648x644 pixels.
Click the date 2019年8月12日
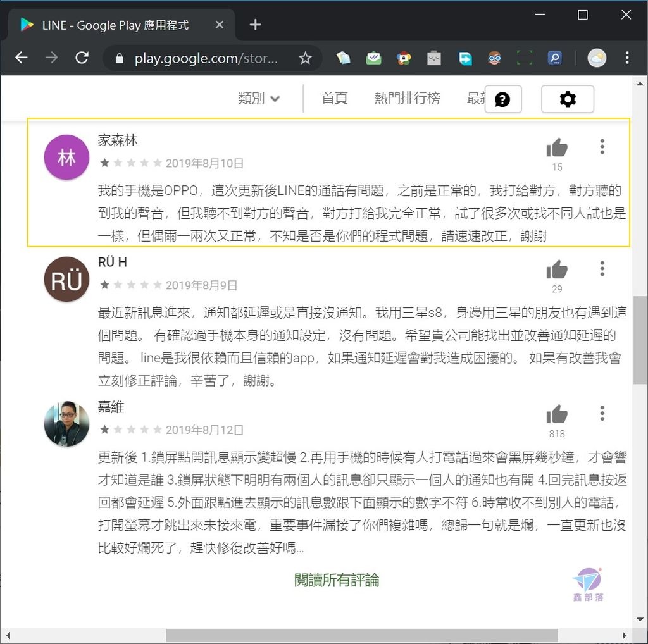point(204,430)
